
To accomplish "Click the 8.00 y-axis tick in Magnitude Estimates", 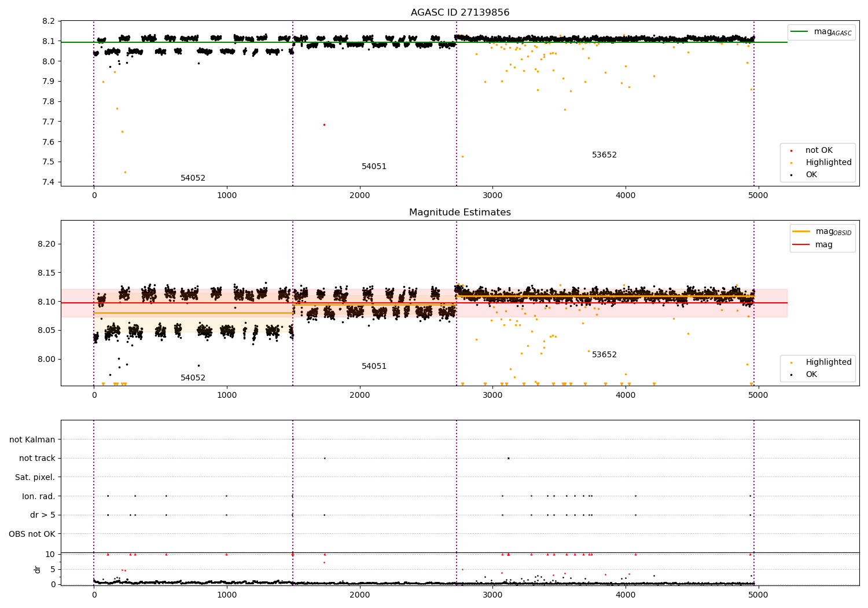I will tap(46, 360).
